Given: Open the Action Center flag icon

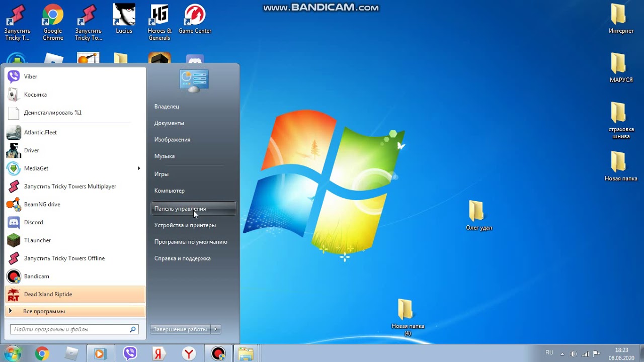Looking at the screenshot, I should [x=597, y=353].
